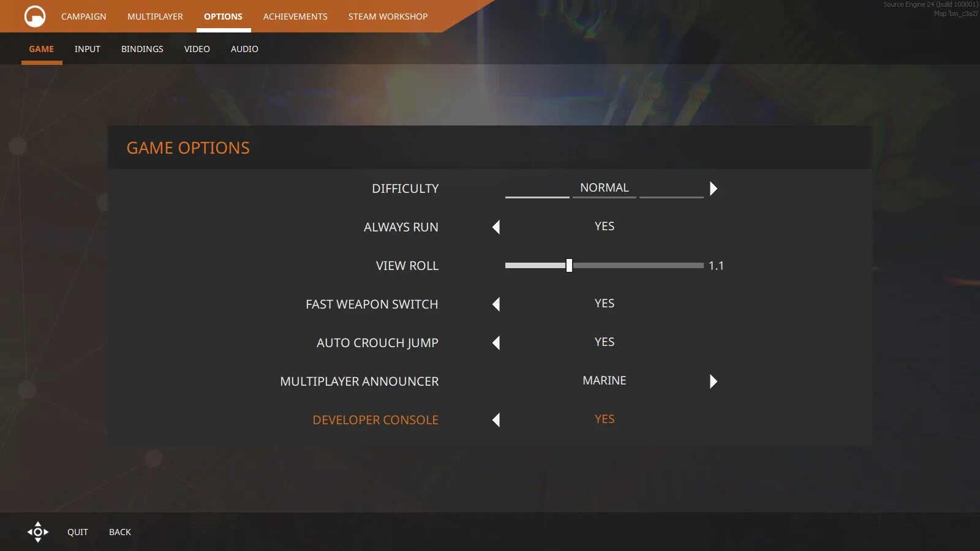The width and height of the screenshot is (980, 551).
Task: Click the View Roll value 1.1
Action: click(716, 266)
